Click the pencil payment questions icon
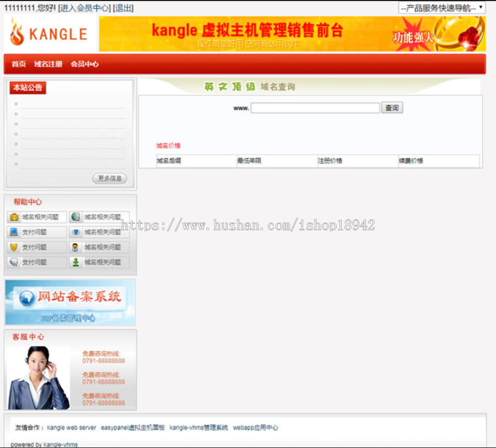 point(13,262)
